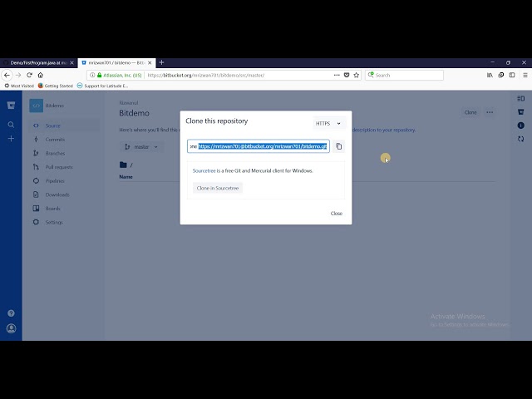532x399 pixels.
Task: Open a new browser tab
Action: coord(161,62)
